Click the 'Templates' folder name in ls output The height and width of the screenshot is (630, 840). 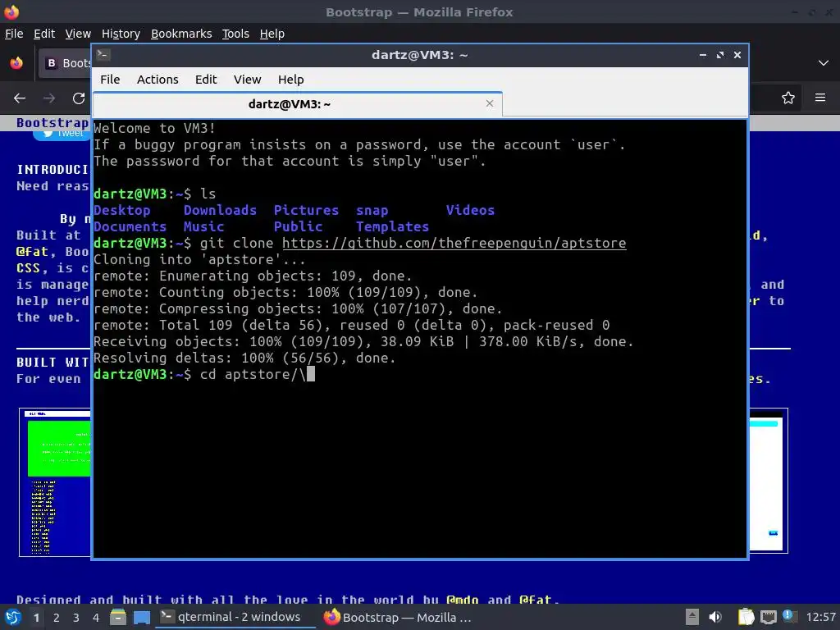[x=393, y=226]
